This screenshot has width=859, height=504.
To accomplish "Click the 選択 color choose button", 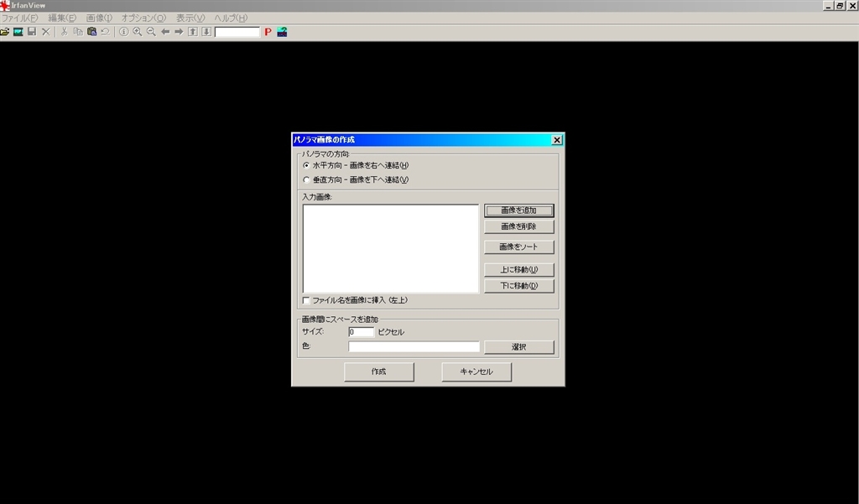I will (518, 347).
